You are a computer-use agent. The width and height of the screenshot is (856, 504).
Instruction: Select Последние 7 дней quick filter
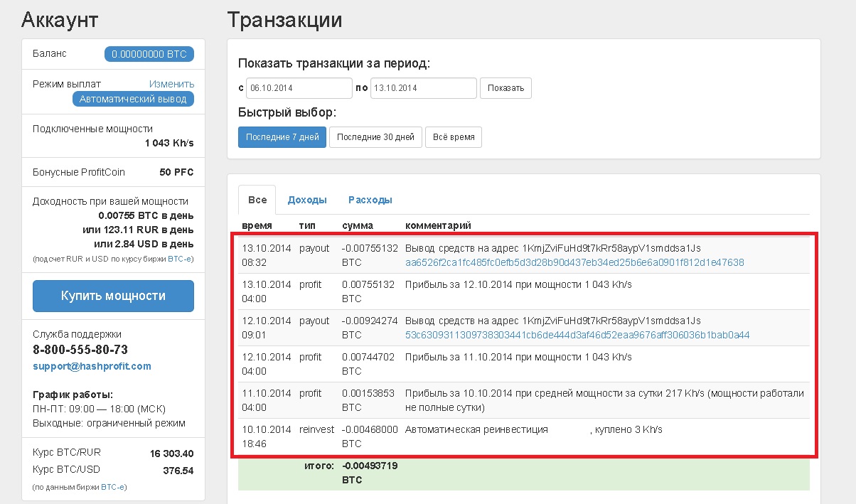coord(282,137)
